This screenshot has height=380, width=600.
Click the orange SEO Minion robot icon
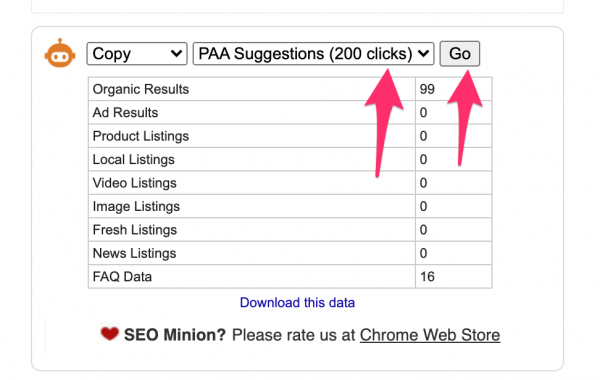[60, 53]
